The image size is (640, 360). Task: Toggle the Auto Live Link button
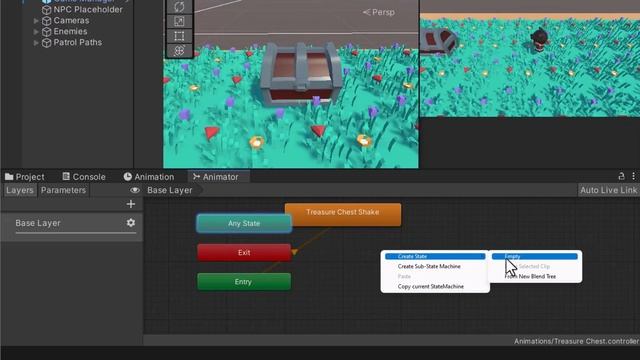coord(609,190)
